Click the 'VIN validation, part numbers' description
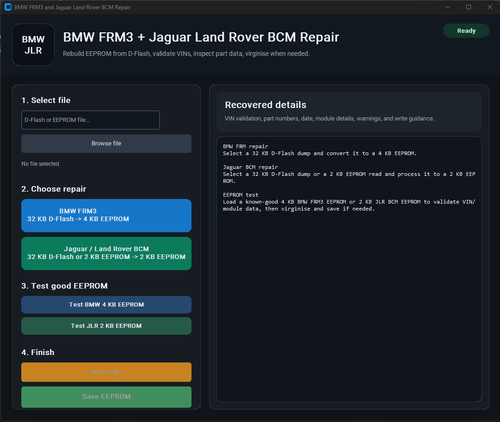 pyautogui.click(x=329, y=119)
